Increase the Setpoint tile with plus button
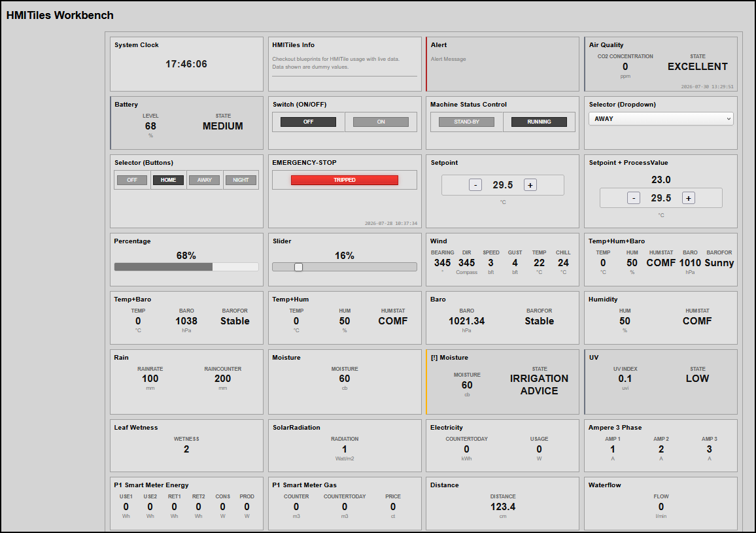Viewport: 756px width, 533px height. pyautogui.click(x=530, y=184)
